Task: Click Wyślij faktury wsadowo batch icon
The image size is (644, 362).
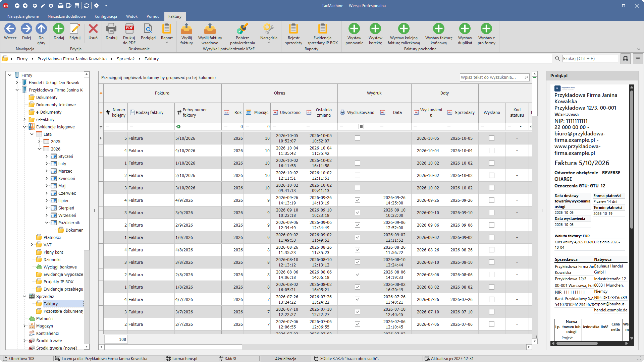Action: (210, 29)
